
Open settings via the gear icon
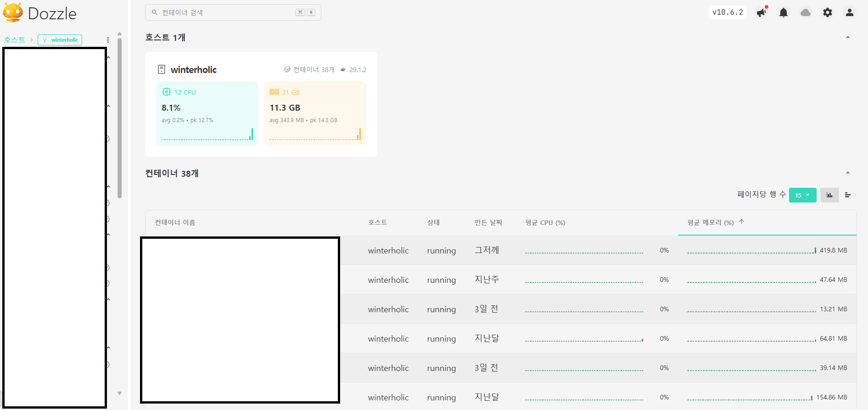coord(828,12)
